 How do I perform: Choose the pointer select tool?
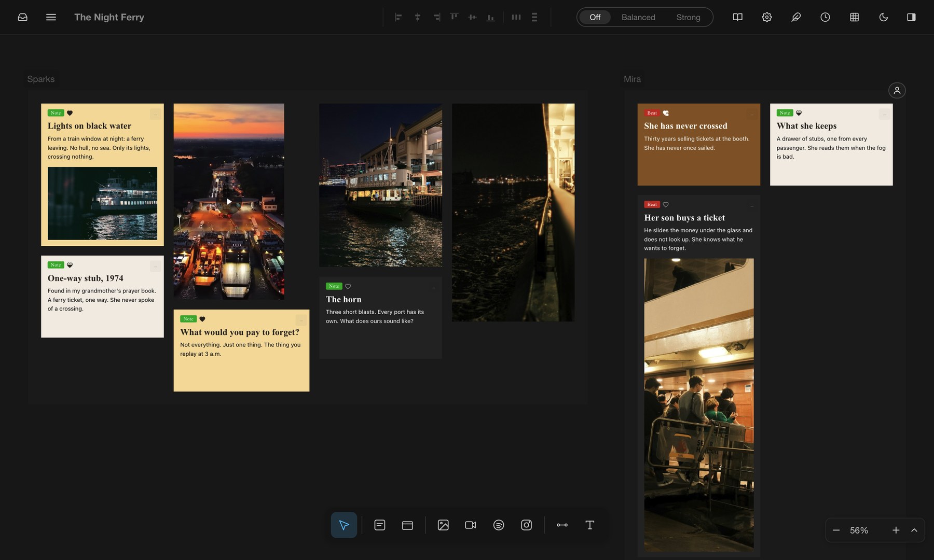pyautogui.click(x=344, y=525)
